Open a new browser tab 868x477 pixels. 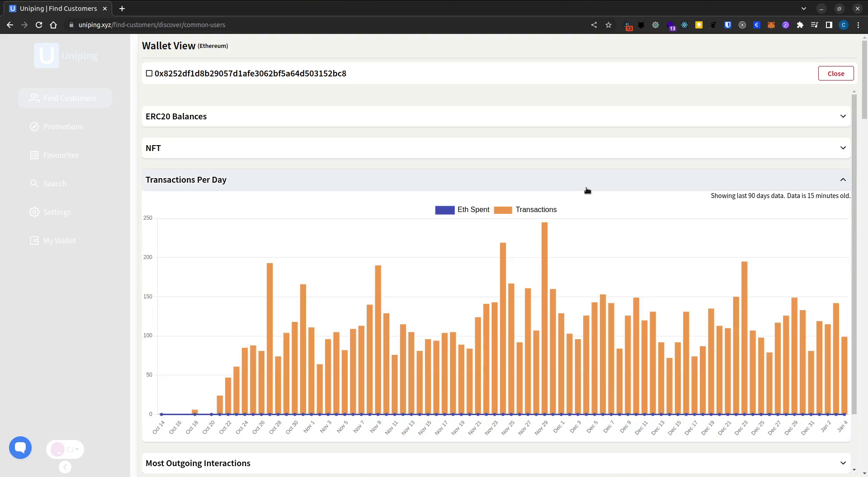pos(122,9)
